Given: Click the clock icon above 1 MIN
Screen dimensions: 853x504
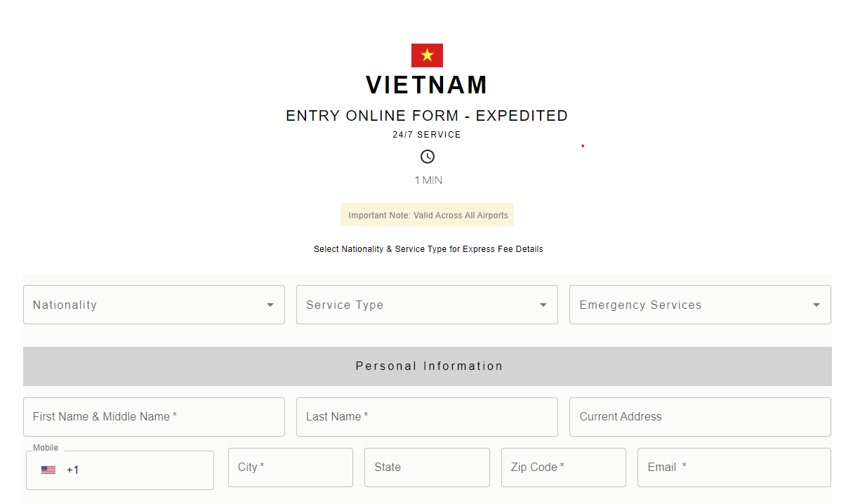Looking at the screenshot, I should tap(428, 157).
